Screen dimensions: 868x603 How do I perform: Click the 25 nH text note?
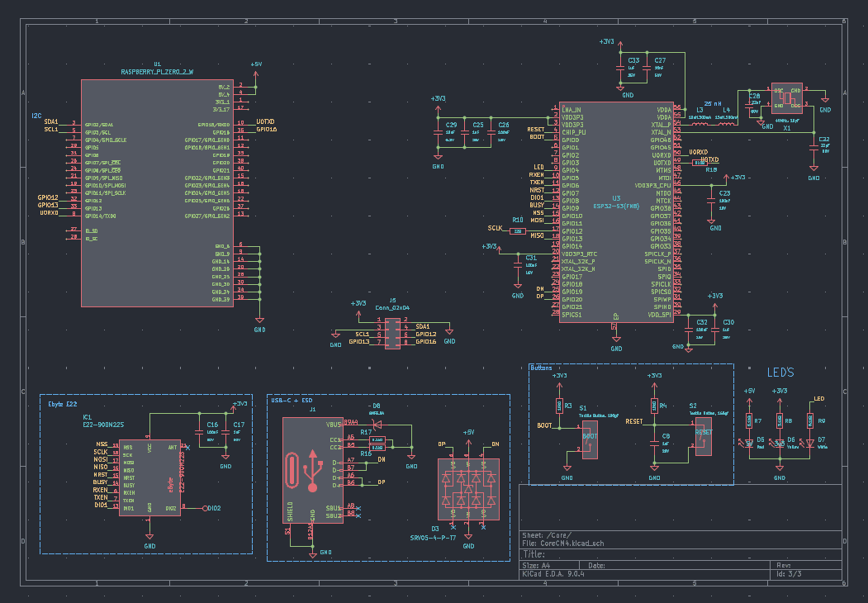[x=713, y=103]
